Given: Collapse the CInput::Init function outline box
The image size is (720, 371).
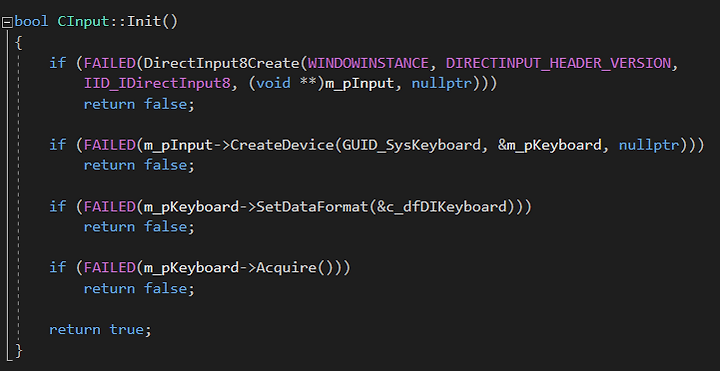Looking at the screenshot, I should coord(7,22).
